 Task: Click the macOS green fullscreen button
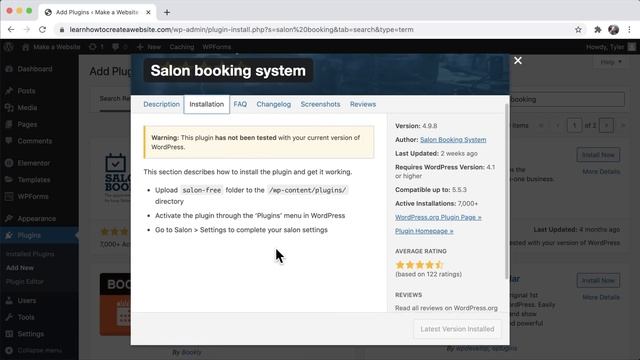[29, 11]
